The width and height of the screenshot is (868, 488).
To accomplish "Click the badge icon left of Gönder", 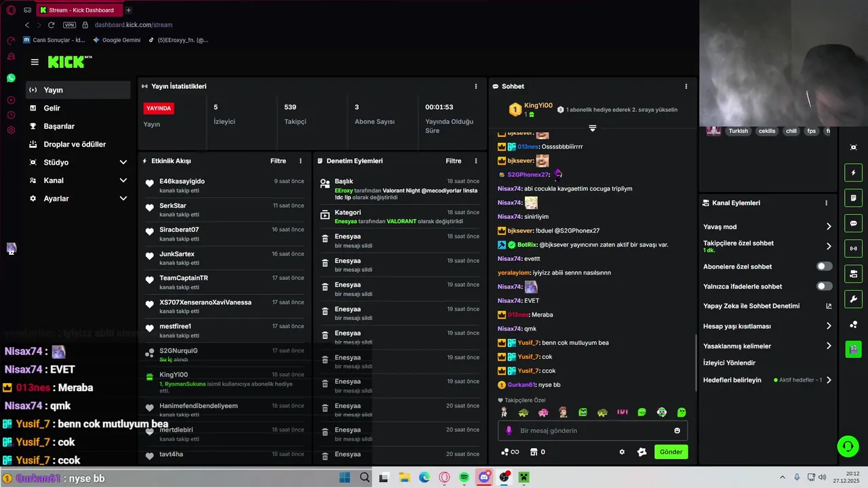I will click(x=642, y=452).
